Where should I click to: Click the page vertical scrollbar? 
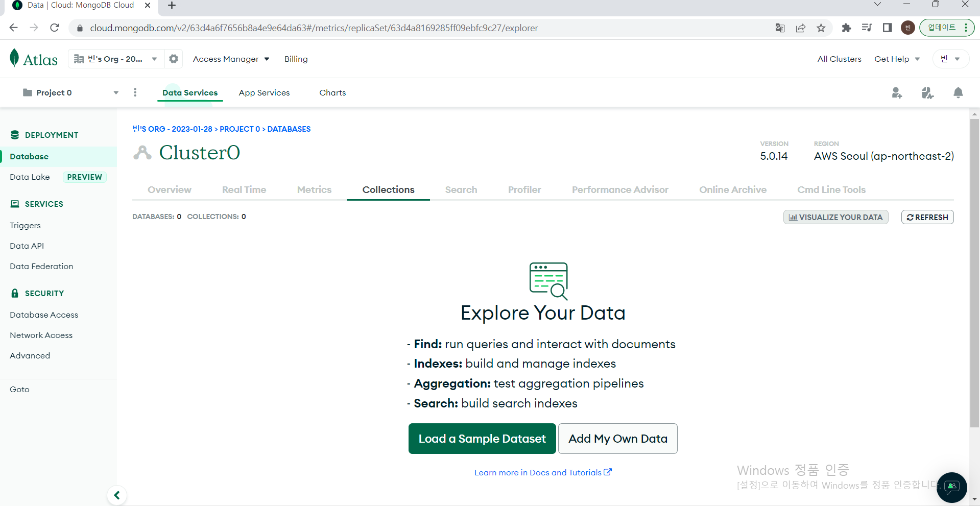[x=974, y=273]
